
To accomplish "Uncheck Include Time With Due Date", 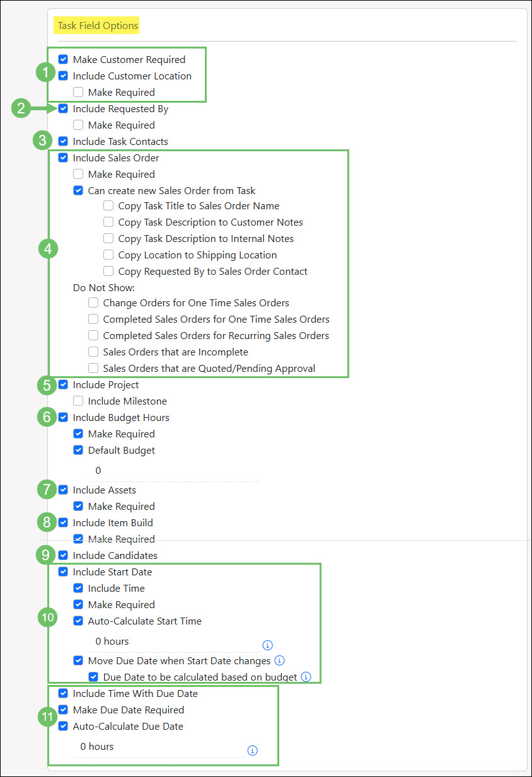I will coord(63,693).
